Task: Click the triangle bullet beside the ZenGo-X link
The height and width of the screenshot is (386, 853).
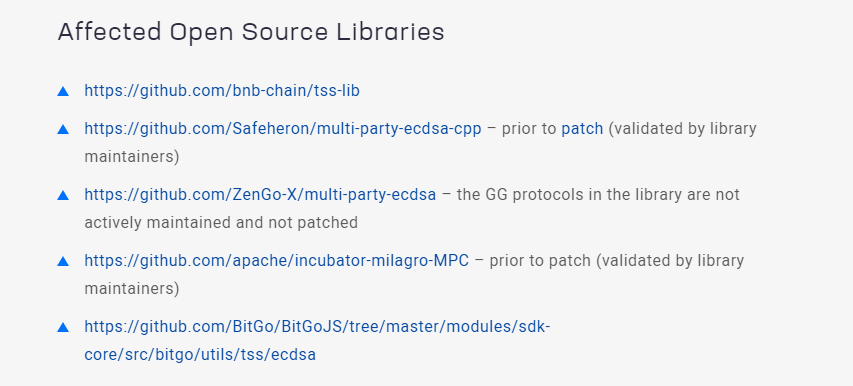Action: (63, 195)
